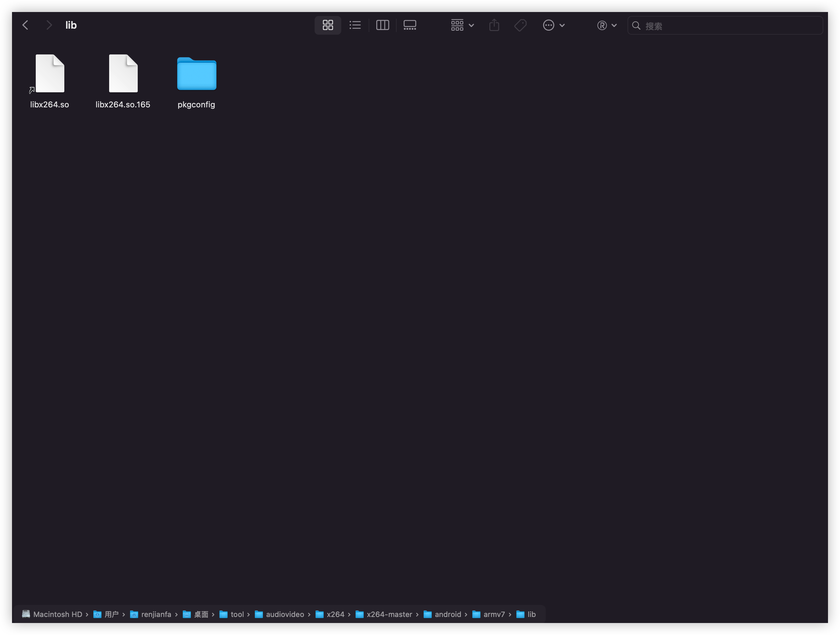Switch to icon grid view

tap(328, 25)
